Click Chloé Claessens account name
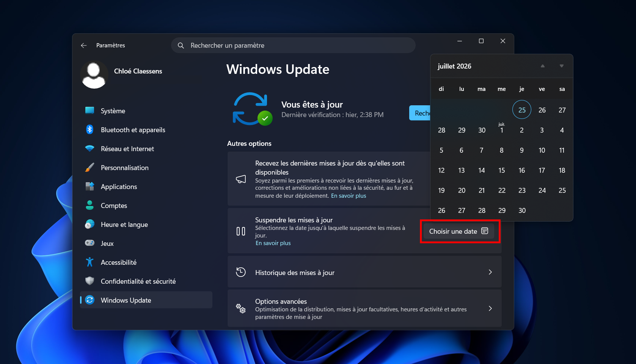Screen dimensions: 636x364 (x=138, y=71)
